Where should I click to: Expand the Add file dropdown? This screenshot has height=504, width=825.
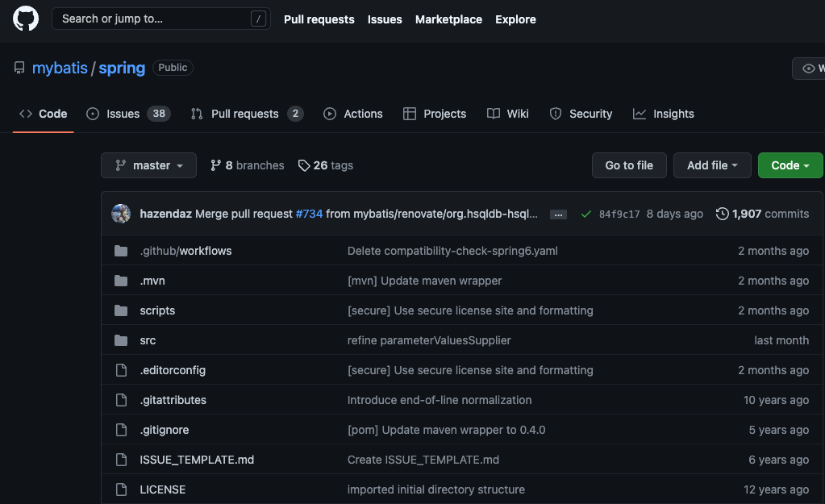712,165
